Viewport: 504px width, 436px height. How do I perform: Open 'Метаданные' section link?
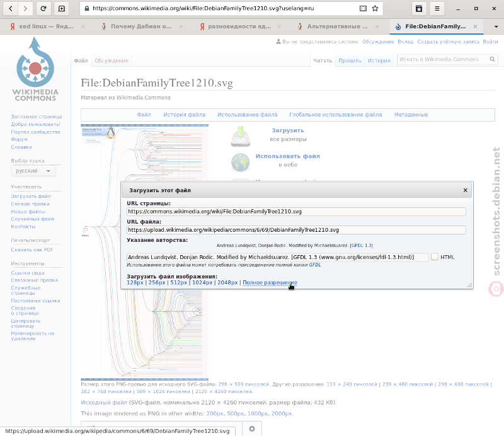411,115
